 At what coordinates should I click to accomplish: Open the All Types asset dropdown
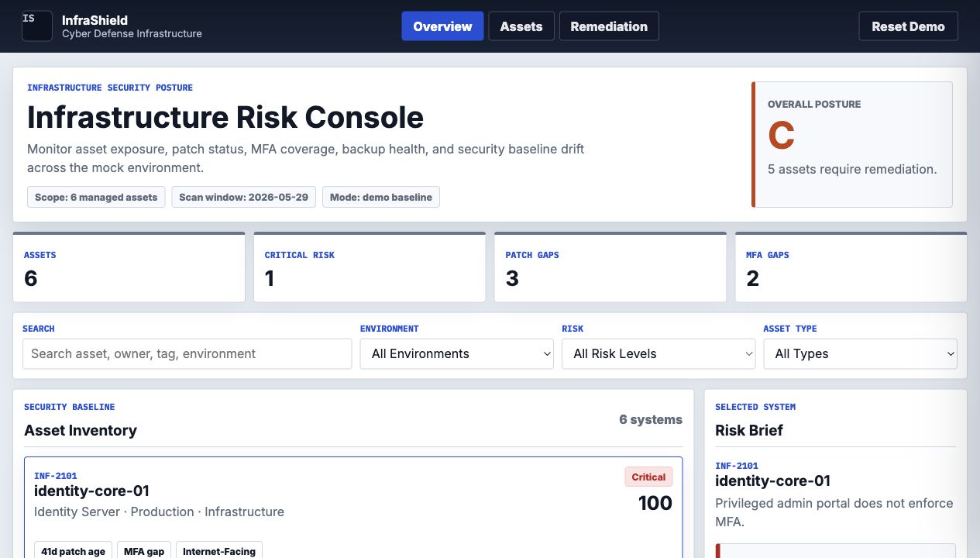pyautogui.click(x=861, y=353)
